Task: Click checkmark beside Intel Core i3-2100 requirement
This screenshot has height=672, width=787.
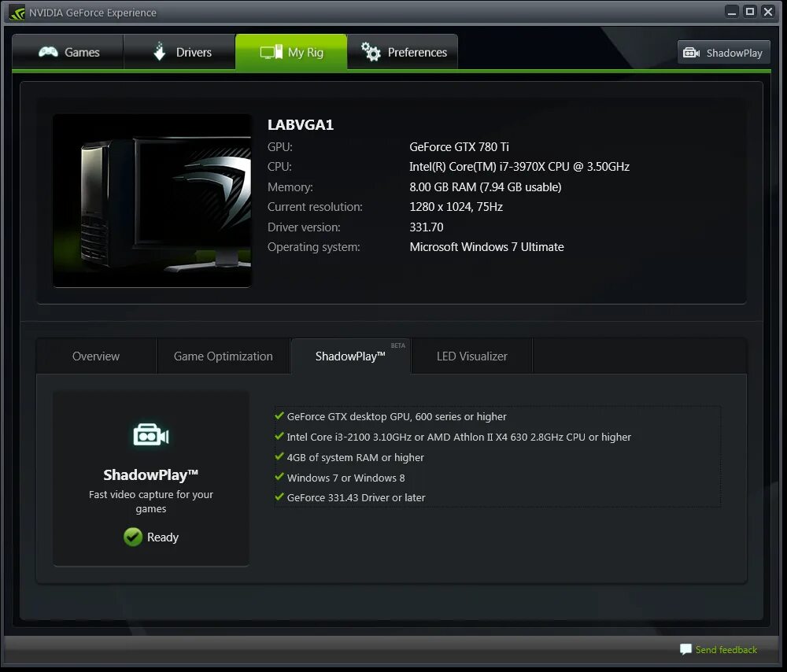Action: click(x=279, y=436)
